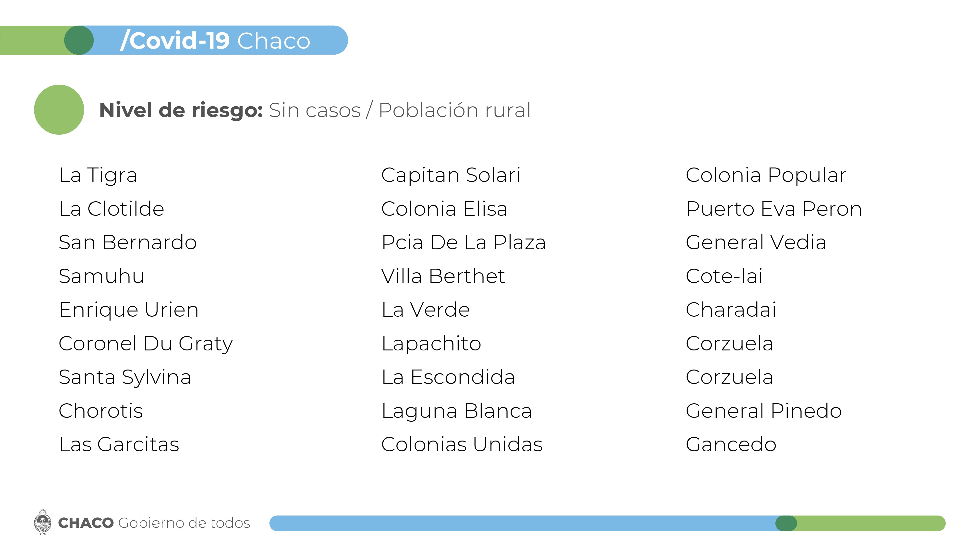
Task: Click CHACO Gobierno de todos footer text
Action: tap(154, 523)
